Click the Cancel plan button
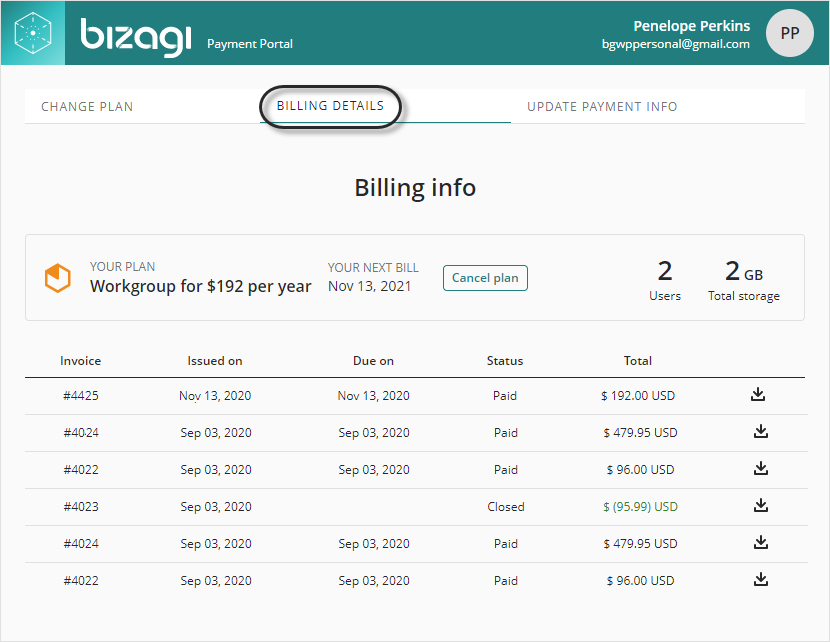Viewport: 830px width, 642px height. 485,278
